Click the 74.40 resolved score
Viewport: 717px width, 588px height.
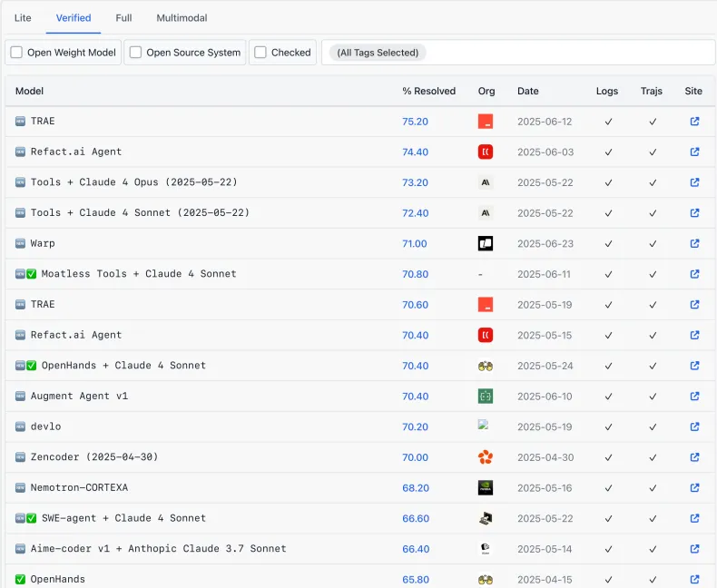coord(415,152)
